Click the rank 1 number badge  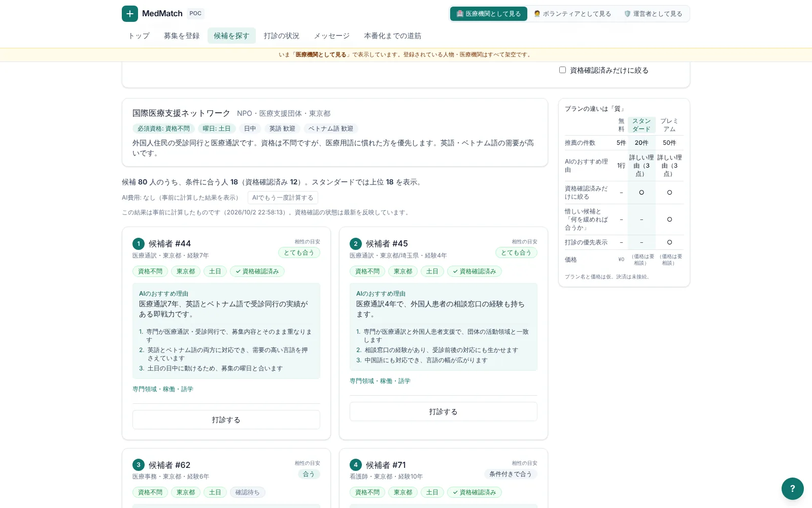[139, 244]
